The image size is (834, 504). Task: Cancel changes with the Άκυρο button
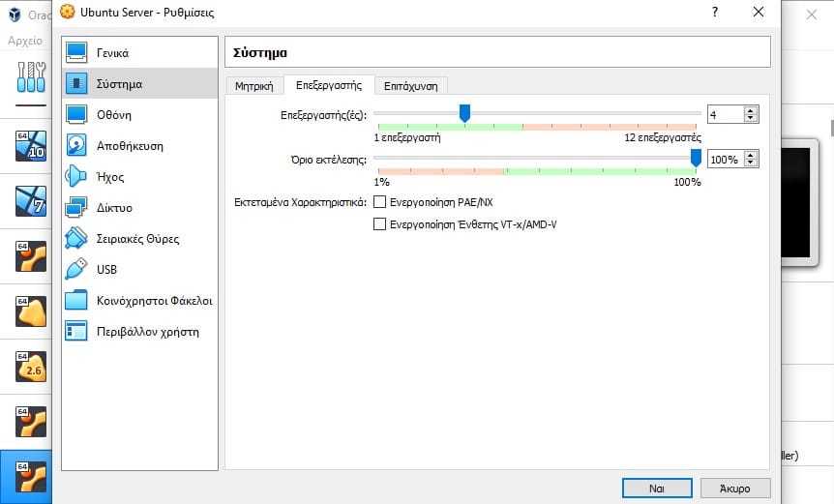click(x=735, y=489)
